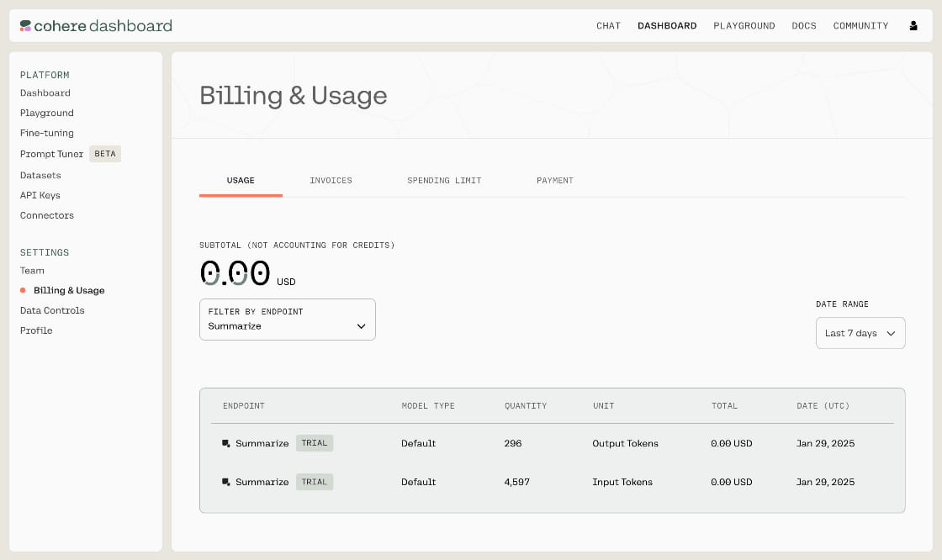Open Data Controls settings

click(x=52, y=310)
